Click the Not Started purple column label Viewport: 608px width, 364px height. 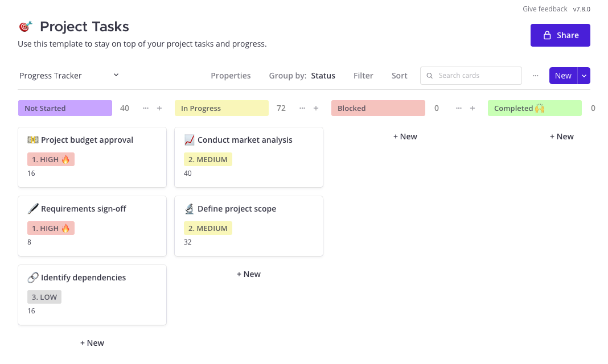pos(65,108)
